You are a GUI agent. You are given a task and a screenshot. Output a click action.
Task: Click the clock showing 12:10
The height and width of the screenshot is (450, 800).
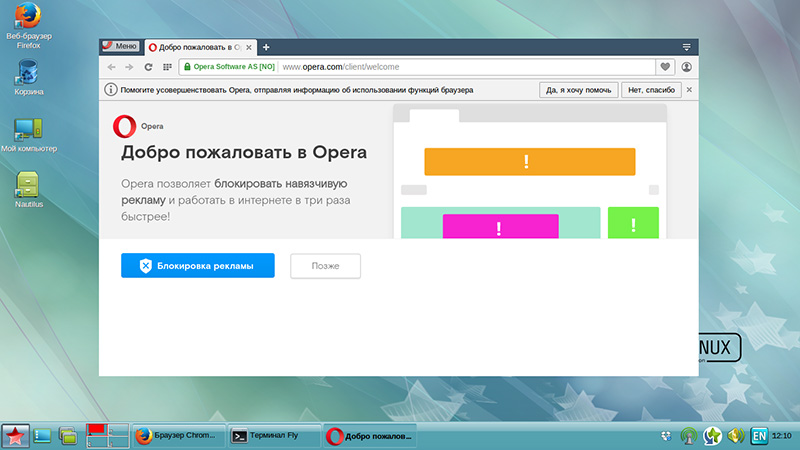tap(782, 436)
